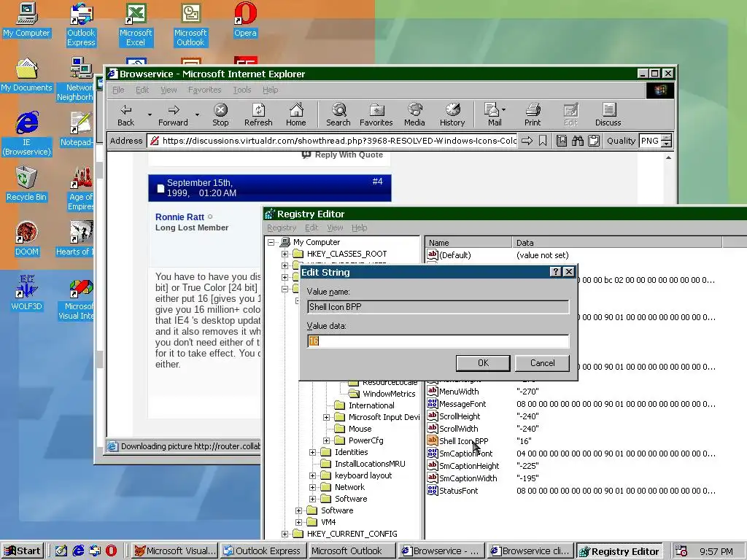This screenshot has height=560, width=747.
Task: Open the Start menu
Action: point(23,551)
